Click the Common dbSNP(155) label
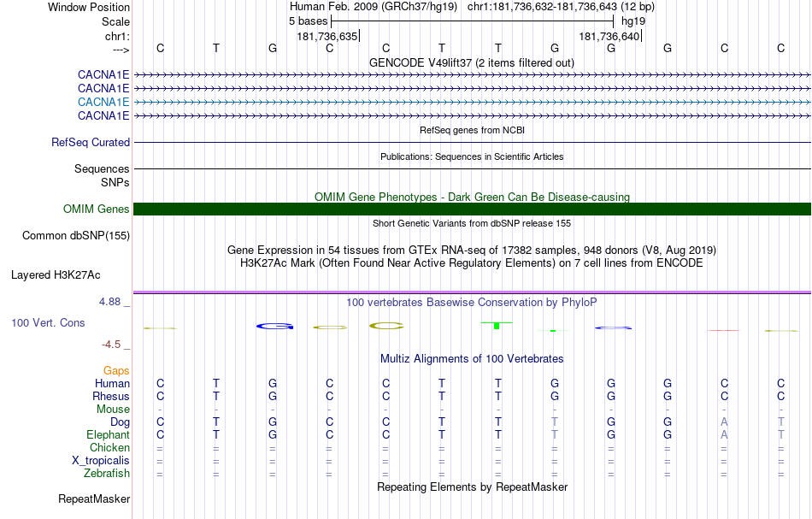812x519 pixels. (76, 235)
